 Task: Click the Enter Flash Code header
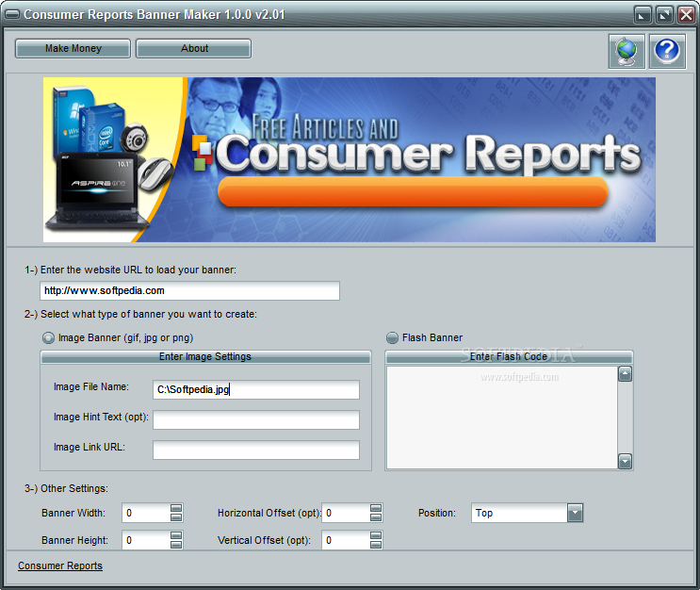509,356
